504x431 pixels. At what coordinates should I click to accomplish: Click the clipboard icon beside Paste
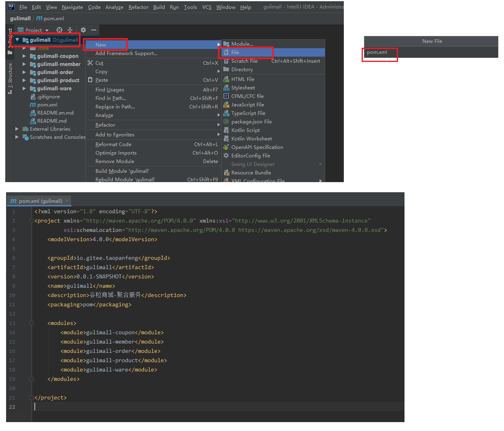pos(90,80)
